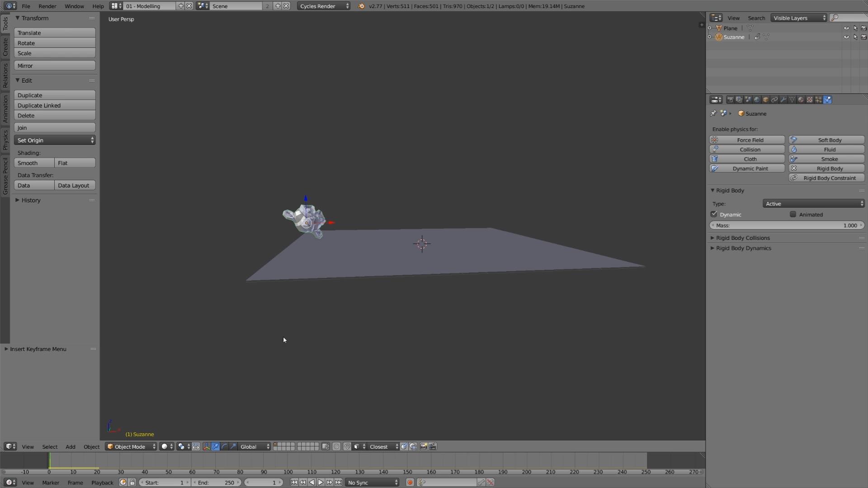This screenshot has height=488, width=868.
Task: Open the Scene properties tab icon
Action: [x=748, y=100]
